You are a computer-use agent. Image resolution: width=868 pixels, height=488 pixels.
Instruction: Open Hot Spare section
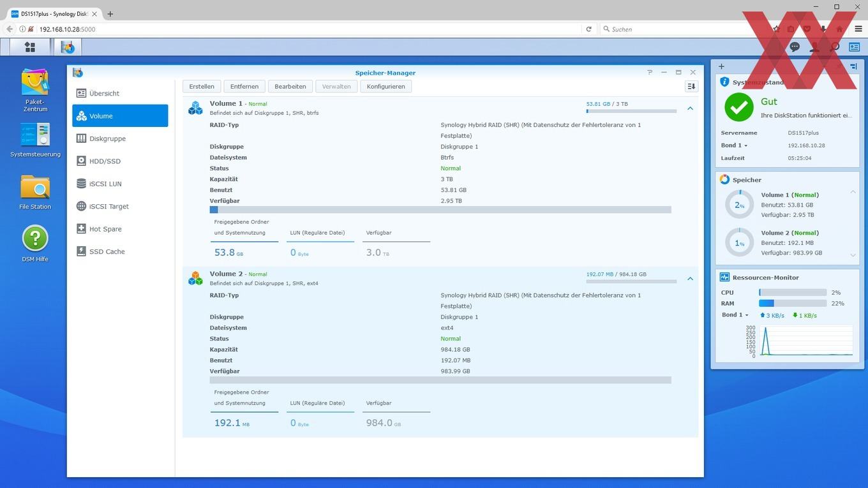(x=120, y=229)
